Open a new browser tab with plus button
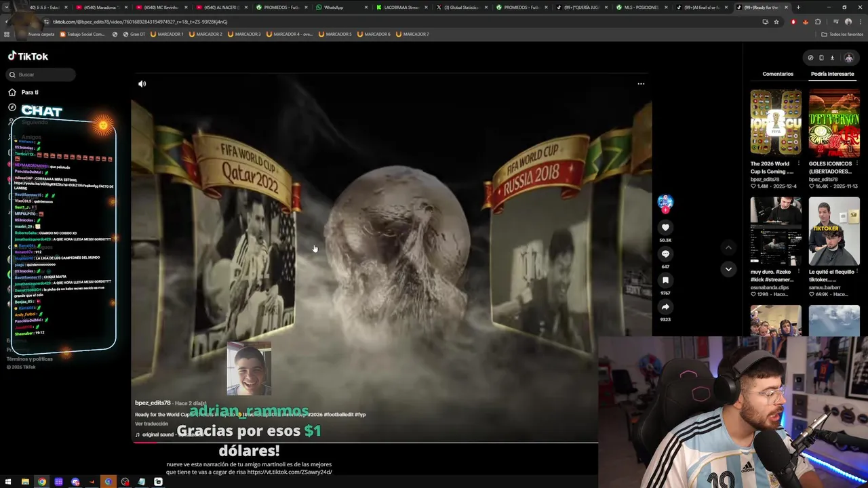This screenshot has width=868, height=488. tap(798, 7)
